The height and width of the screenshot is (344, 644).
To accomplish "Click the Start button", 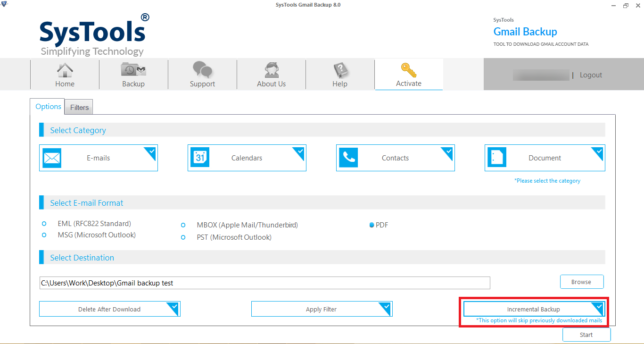I will coord(586,335).
